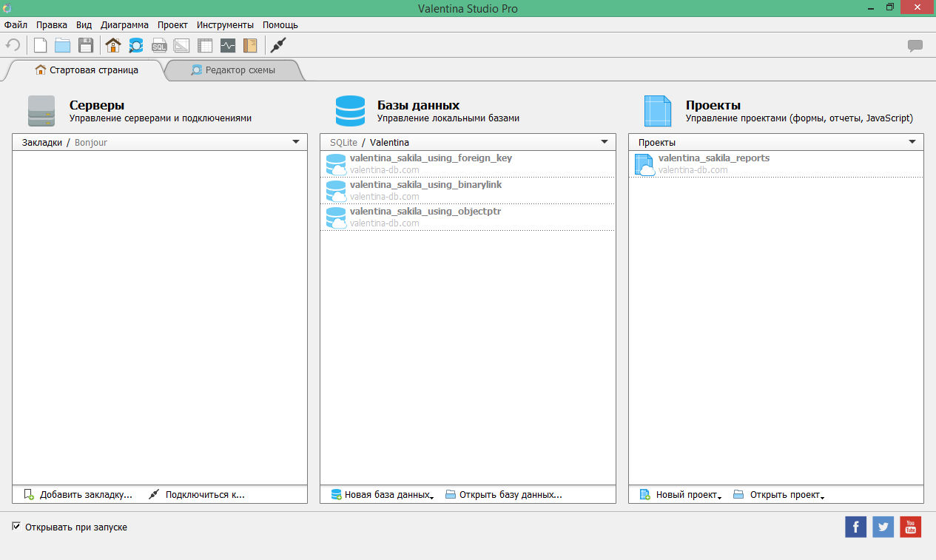
Task: Open the Инструменты menu
Action: coord(225,24)
